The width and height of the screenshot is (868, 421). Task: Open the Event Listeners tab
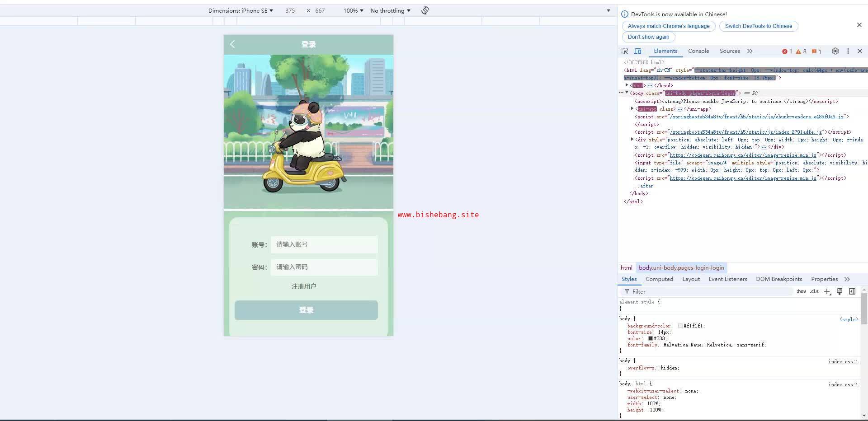coord(728,279)
